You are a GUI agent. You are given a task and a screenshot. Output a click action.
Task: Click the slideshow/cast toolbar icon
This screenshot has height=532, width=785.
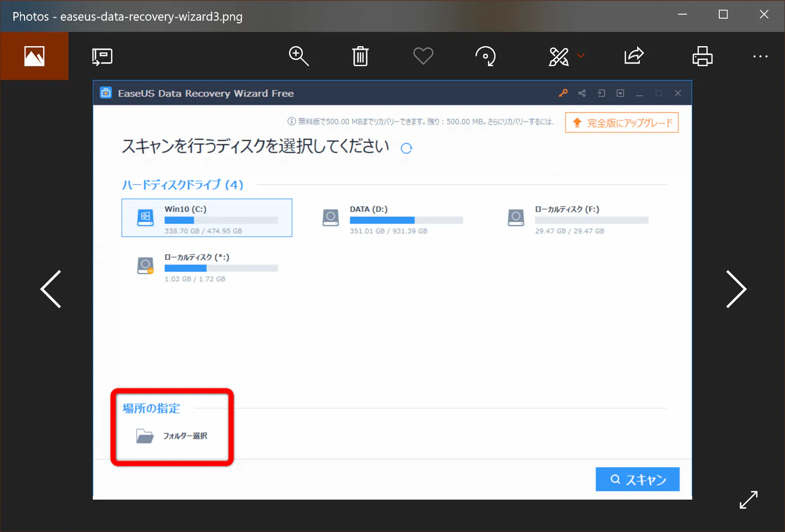click(102, 56)
